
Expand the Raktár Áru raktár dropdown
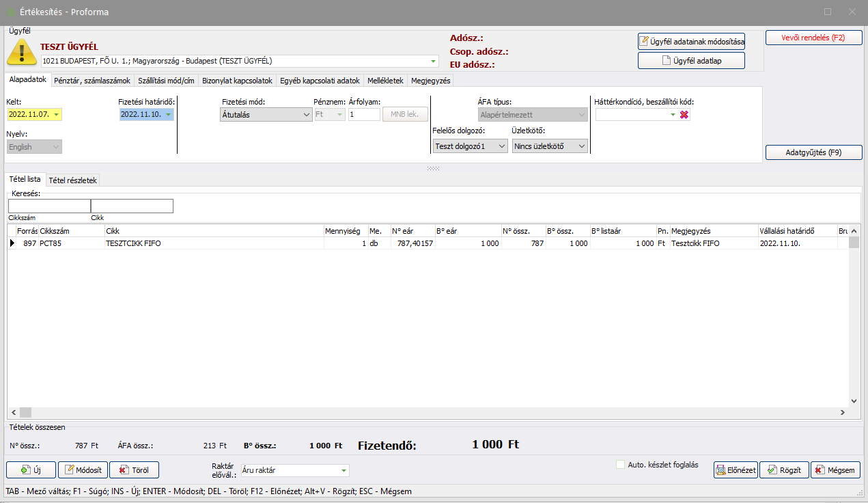343,470
